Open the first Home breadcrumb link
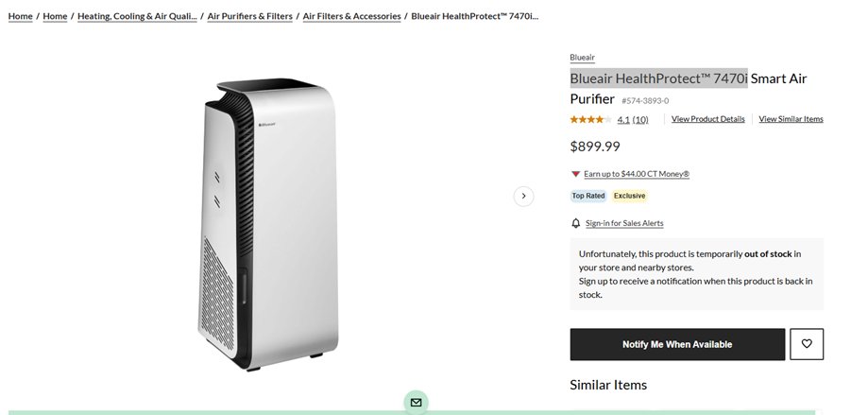This screenshot has width=868, height=415. pyautogui.click(x=20, y=16)
